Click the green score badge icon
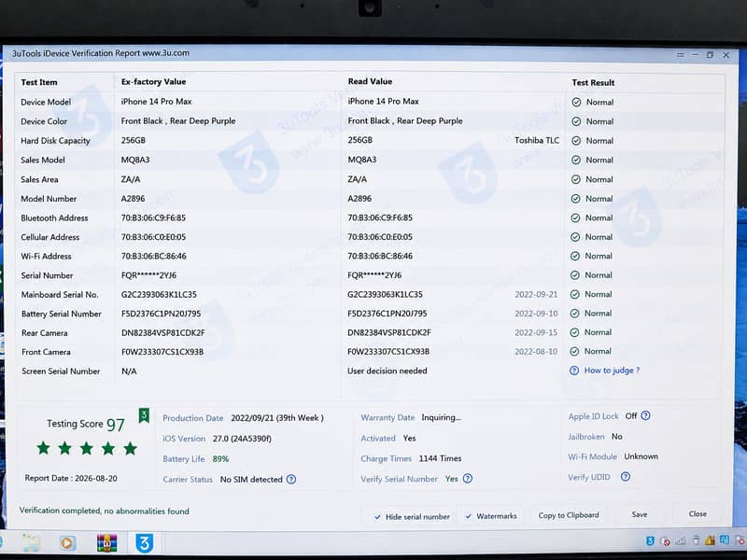 144,415
